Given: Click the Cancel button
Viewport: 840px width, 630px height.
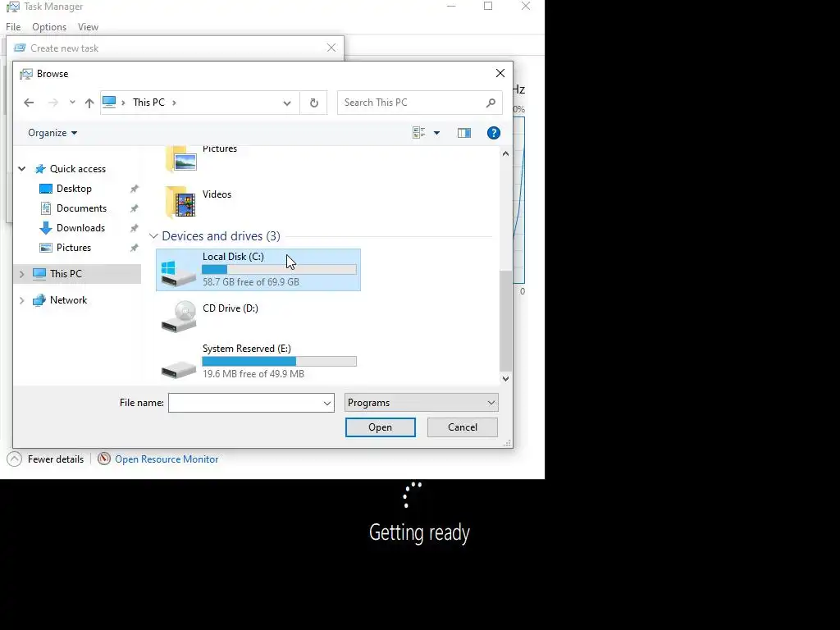Looking at the screenshot, I should (x=463, y=427).
